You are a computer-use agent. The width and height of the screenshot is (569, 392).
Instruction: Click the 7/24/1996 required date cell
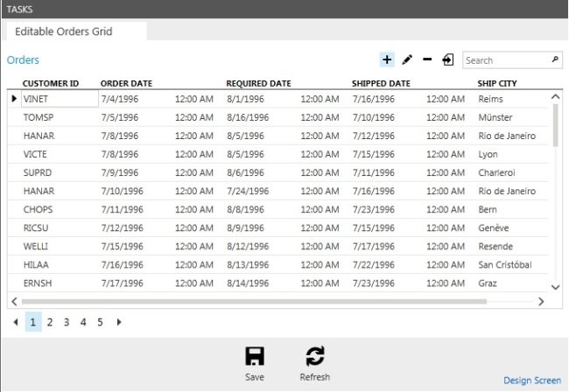pyautogui.click(x=248, y=191)
